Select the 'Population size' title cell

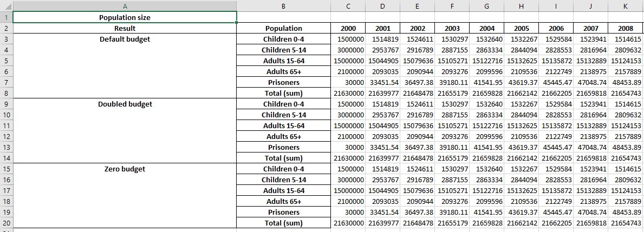[125, 18]
